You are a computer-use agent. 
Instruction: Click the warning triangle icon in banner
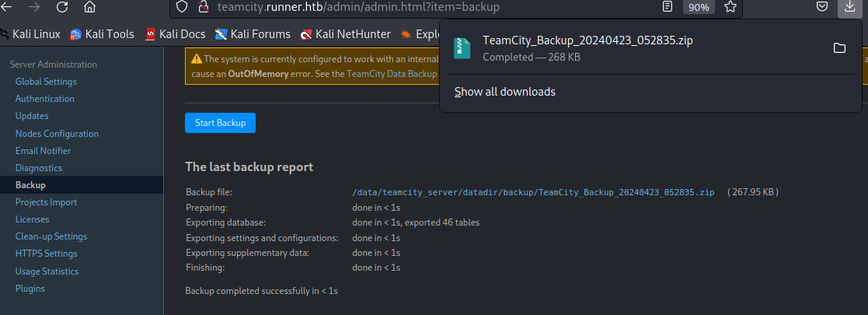click(x=197, y=58)
